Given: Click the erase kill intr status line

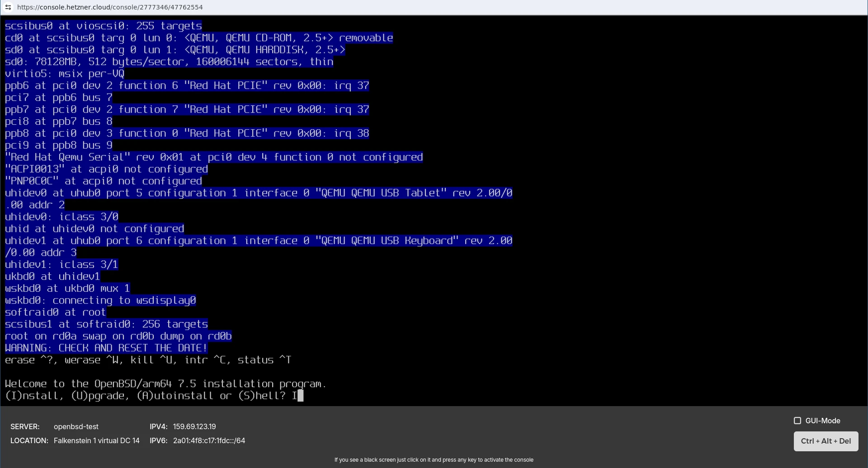Looking at the screenshot, I should click(x=148, y=360).
